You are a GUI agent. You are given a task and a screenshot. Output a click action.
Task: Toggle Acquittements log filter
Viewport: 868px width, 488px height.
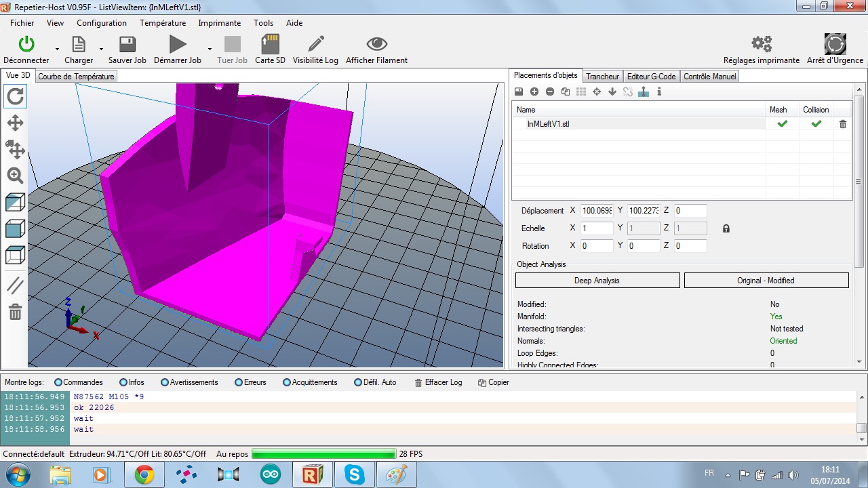[x=310, y=382]
